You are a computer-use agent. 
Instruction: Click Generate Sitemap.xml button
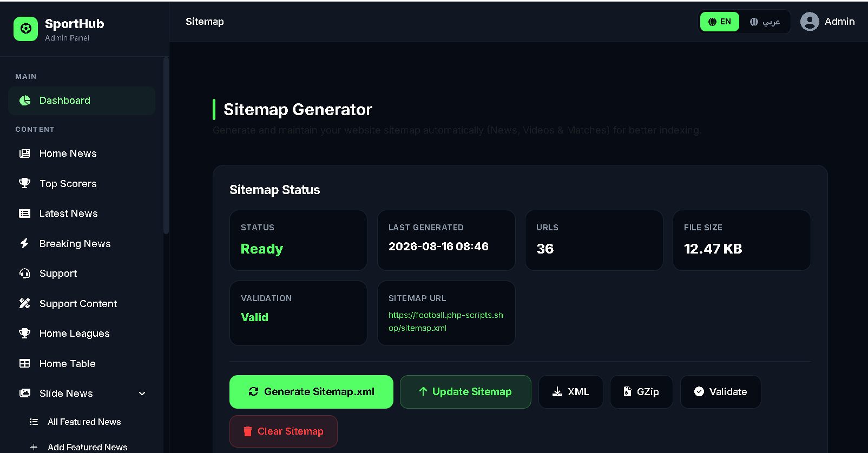(x=311, y=392)
